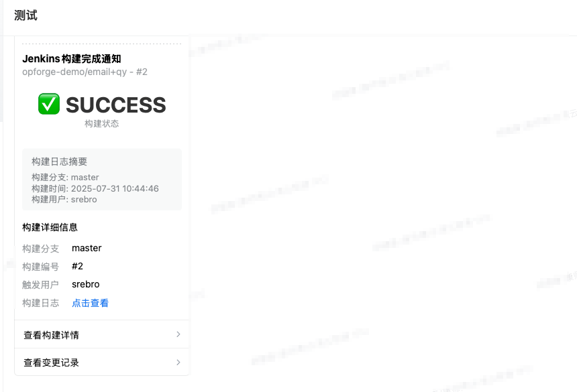This screenshot has height=392, width=577.
Task: Click the 构建状态 caption label
Action: pyautogui.click(x=101, y=123)
